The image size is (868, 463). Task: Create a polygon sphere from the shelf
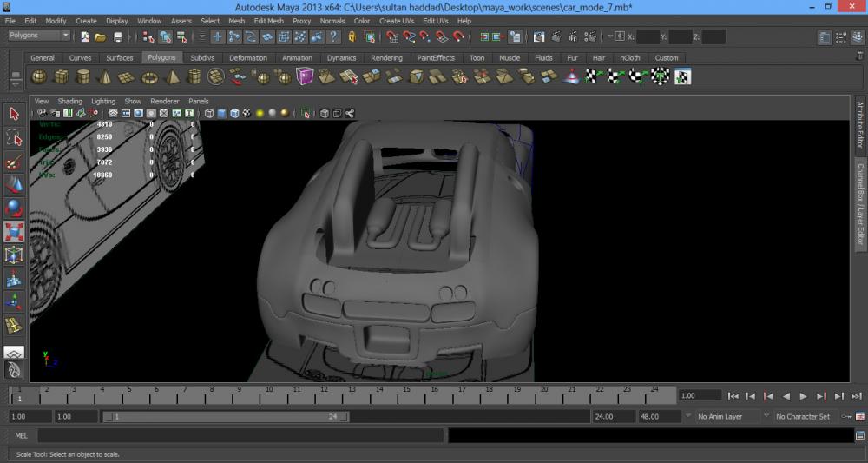pos(39,77)
